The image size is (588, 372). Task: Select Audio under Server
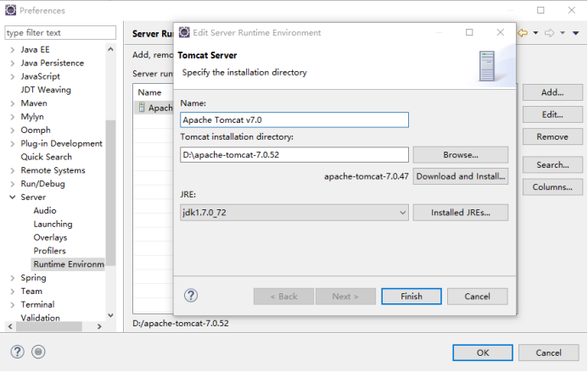[x=45, y=210]
